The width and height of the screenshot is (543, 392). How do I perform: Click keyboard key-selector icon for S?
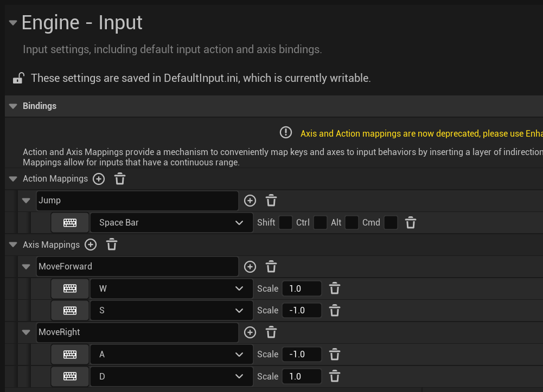[x=70, y=310]
